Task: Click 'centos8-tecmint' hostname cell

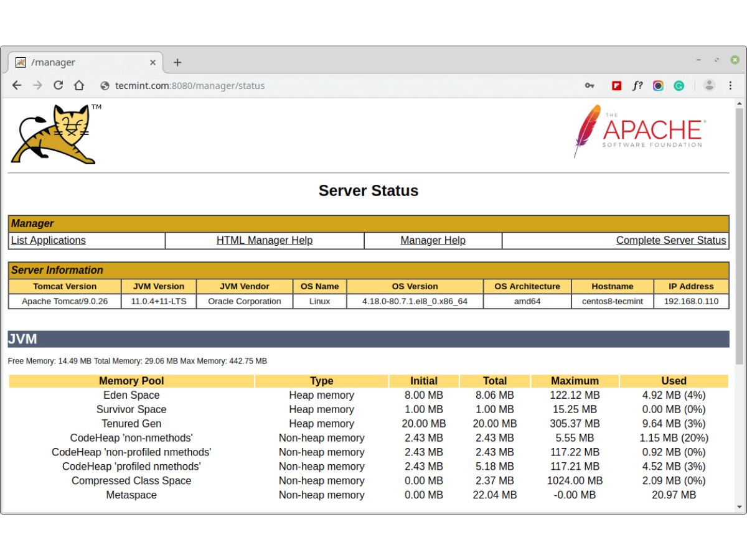Action: pos(613,301)
